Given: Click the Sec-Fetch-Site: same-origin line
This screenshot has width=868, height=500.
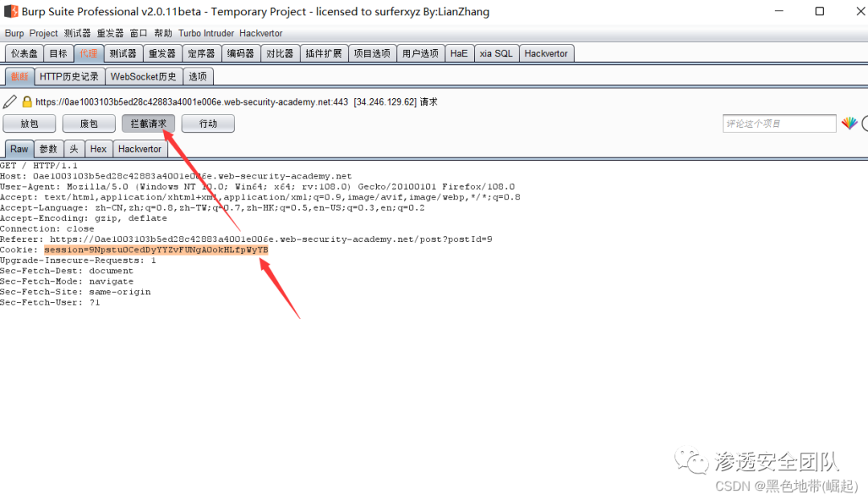Looking at the screenshot, I should 76,292.
